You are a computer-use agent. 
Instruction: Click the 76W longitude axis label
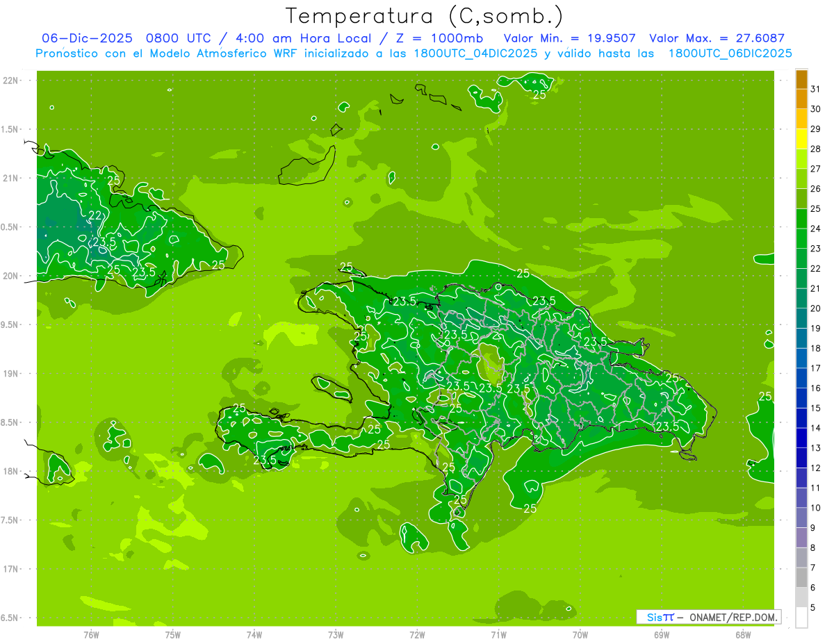[x=91, y=635]
